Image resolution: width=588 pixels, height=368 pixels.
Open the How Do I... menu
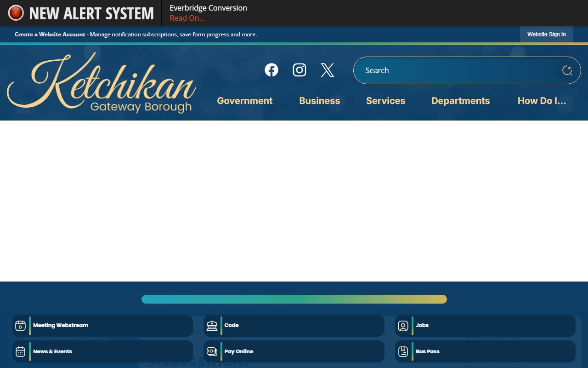click(x=542, y=101)
